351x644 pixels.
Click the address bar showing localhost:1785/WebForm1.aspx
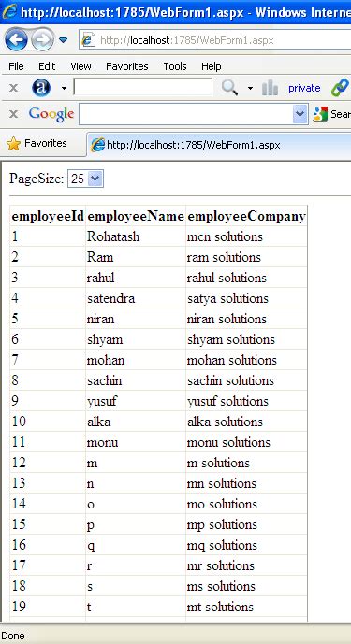pyautogui.click(x=214, y=40)
